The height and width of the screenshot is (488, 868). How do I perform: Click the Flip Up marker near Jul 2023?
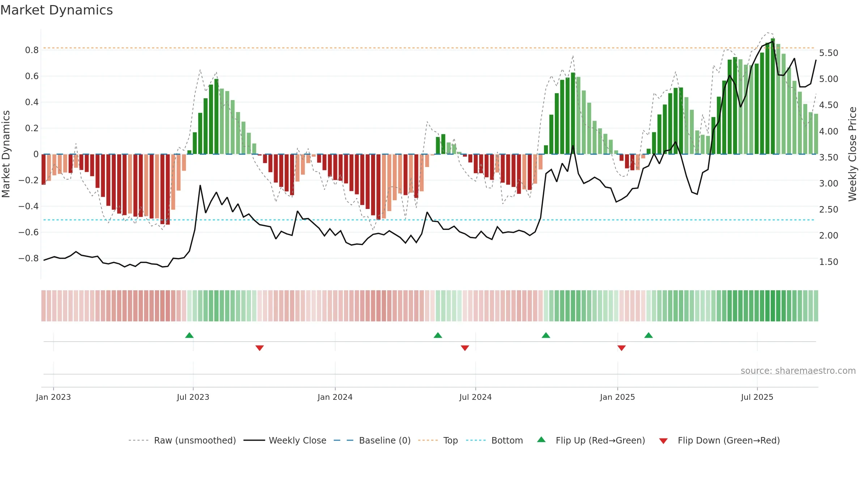(x=190, y=335)
